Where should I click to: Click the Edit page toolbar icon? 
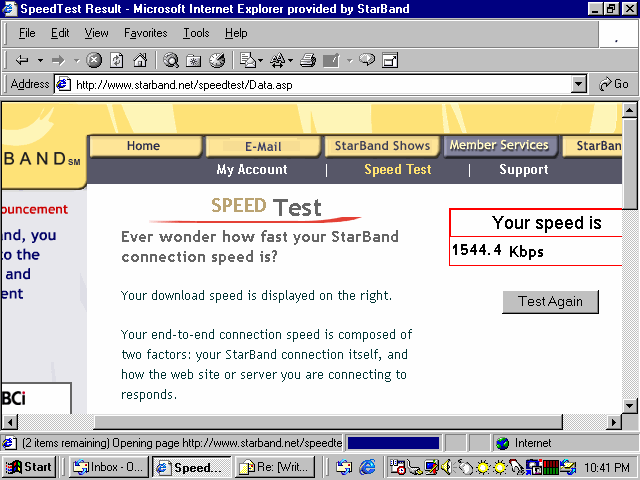coord(331,60)
